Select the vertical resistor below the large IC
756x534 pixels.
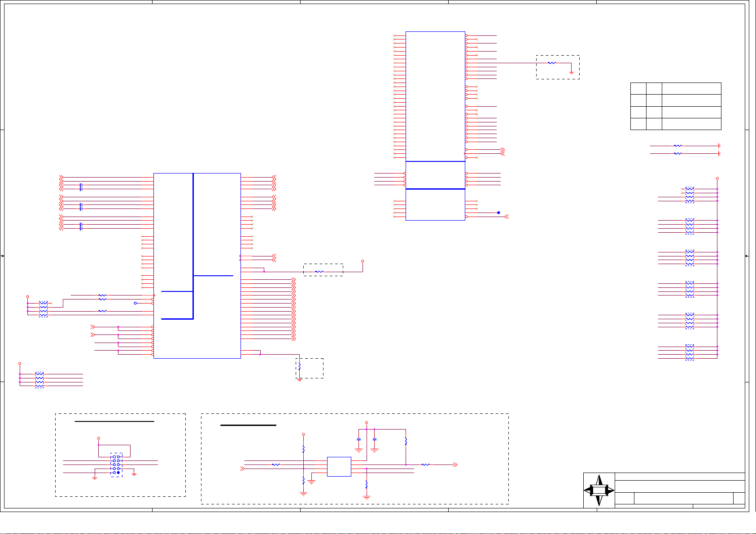300,366
